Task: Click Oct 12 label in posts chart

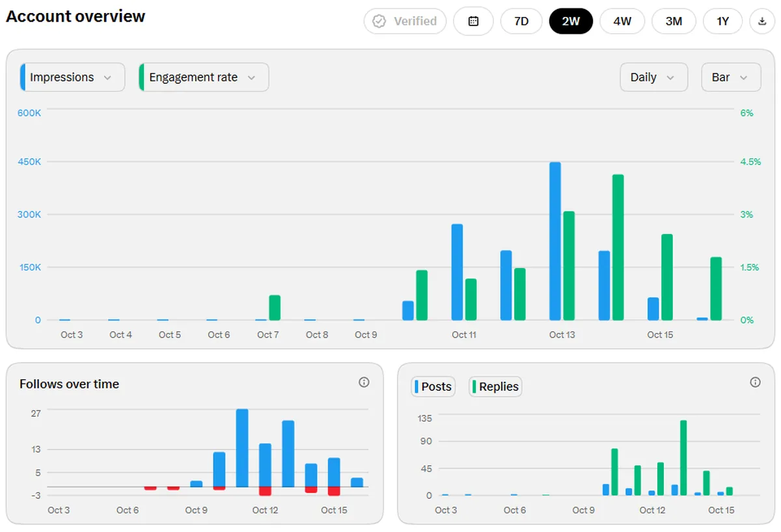Action: 652,511
